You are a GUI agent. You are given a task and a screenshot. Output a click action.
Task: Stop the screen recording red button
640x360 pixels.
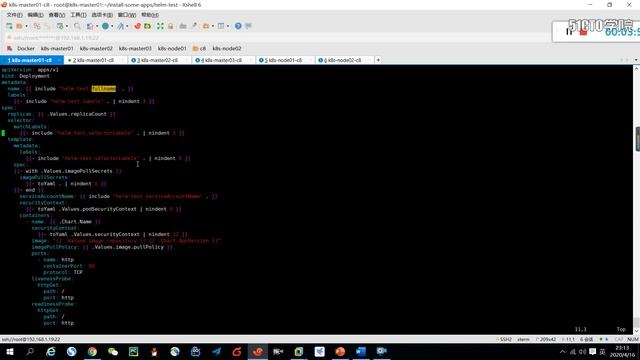[583, 32]
